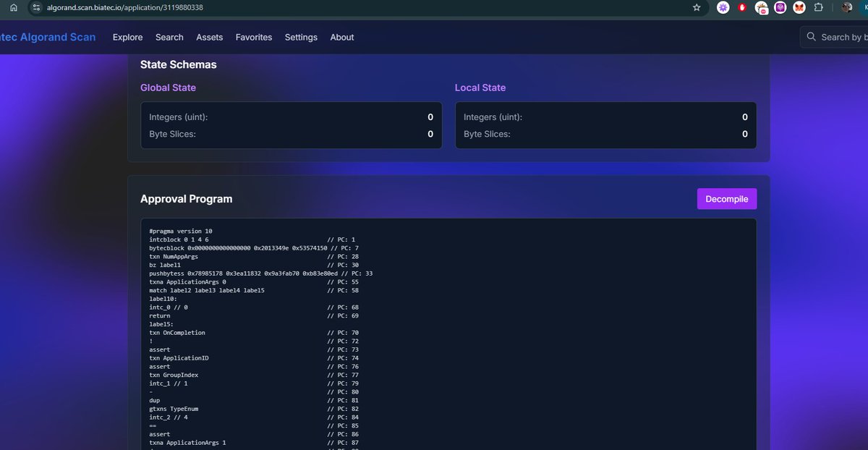
Task: Click Local State Integers (uint) label
Action: coord(493,117)
